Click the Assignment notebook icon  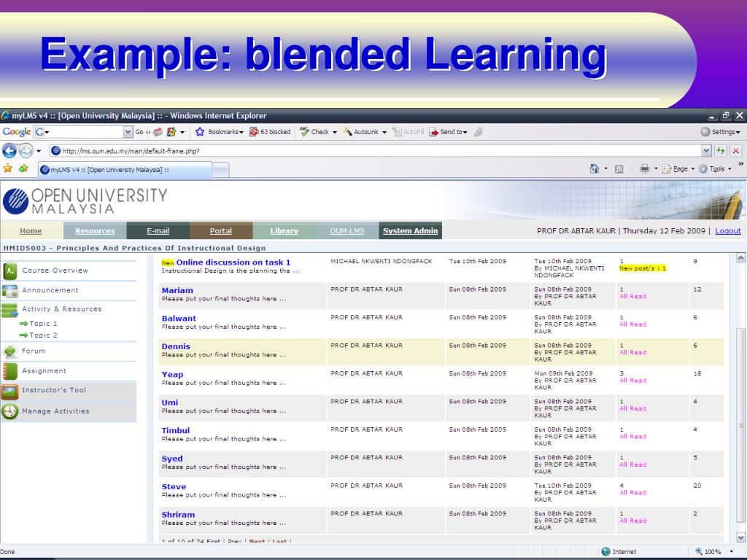[x=10, y=371]
